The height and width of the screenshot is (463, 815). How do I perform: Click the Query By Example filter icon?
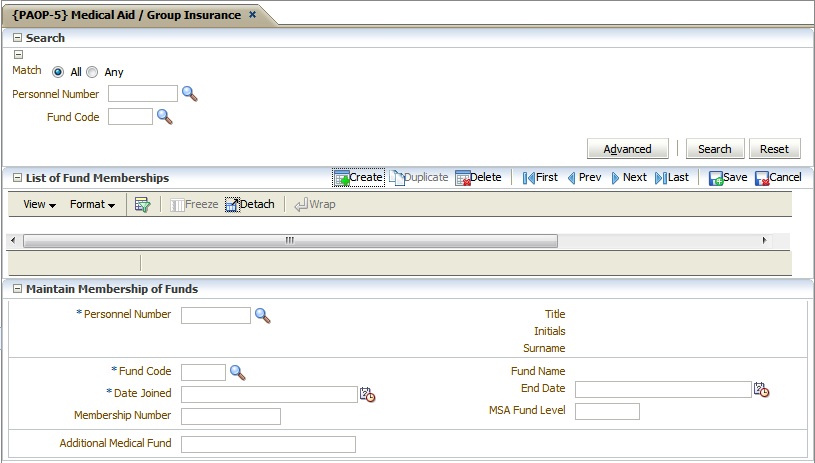tap(142, 204)
